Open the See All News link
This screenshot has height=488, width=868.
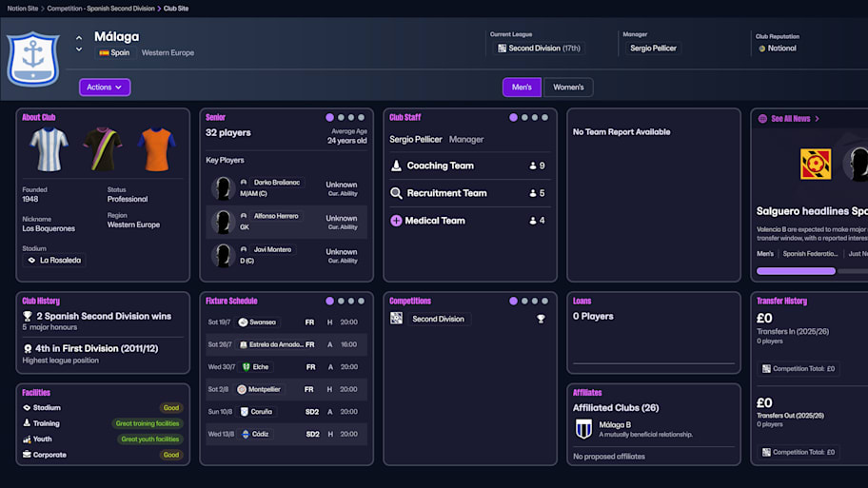click(791, 119)
